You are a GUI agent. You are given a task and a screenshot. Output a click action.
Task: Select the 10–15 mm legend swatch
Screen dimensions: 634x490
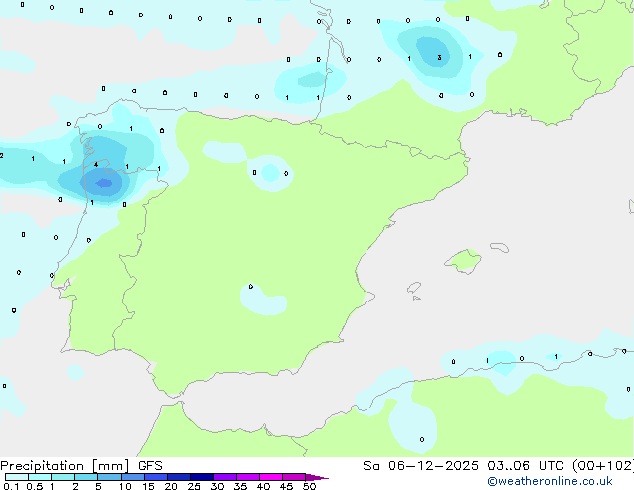[x=132, y=477]
